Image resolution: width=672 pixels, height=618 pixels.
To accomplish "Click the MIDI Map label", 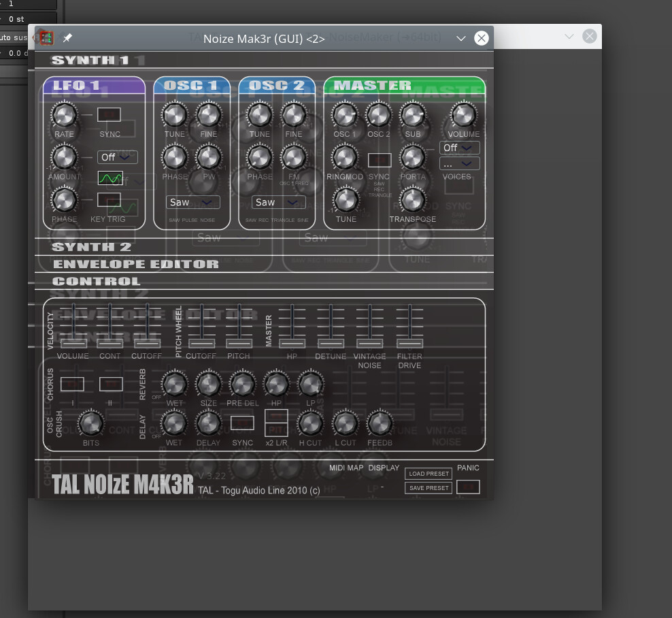I will [346, 468].
